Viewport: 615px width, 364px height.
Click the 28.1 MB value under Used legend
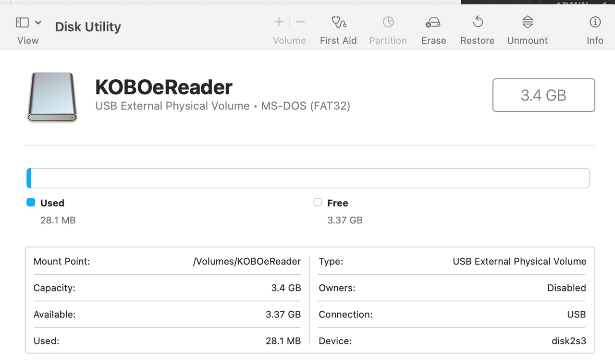[x=58, y=220]
